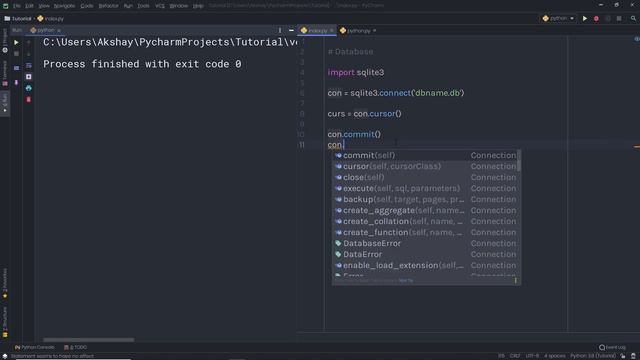
Task: Select backup completion suggestion
Action: (425, 200)
